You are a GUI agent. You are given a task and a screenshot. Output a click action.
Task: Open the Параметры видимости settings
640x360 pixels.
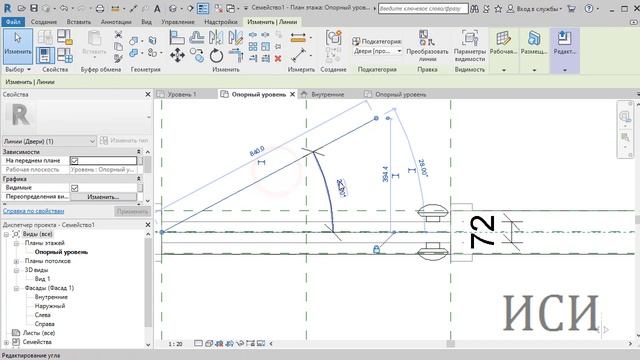click(x=469, y=46)
